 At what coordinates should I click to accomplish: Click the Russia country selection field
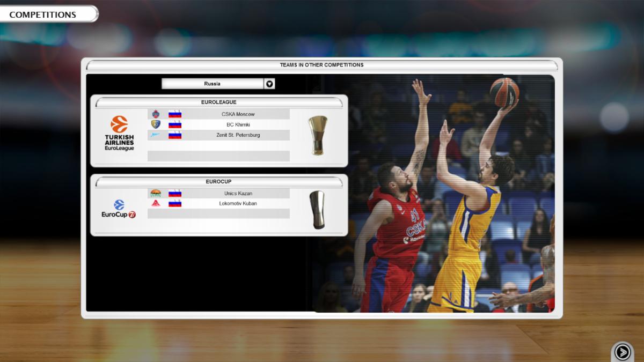(213, 84)
